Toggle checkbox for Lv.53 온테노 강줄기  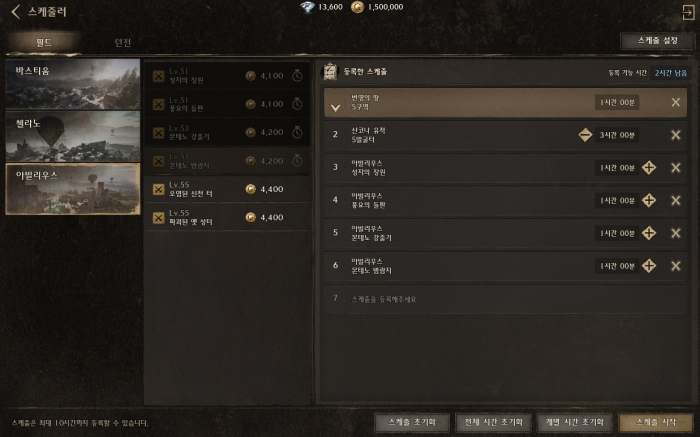[158, 133]
